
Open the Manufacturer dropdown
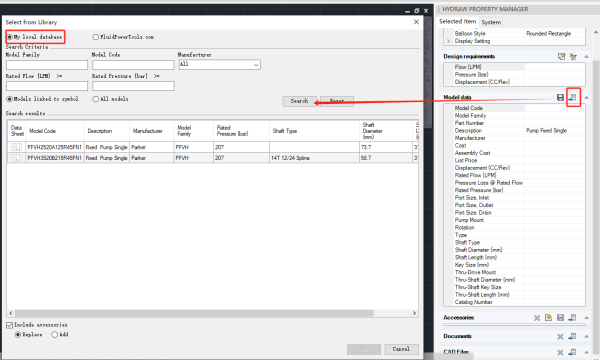point(220,65)
